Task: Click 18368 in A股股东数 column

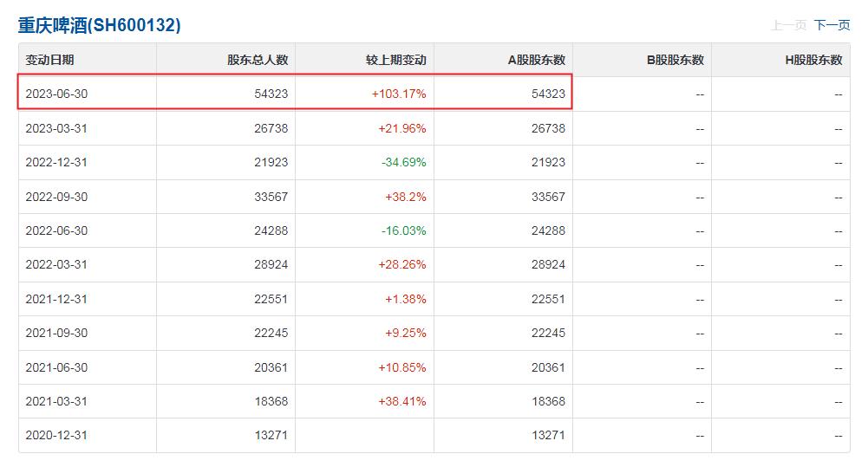Action: click(549, 401)
